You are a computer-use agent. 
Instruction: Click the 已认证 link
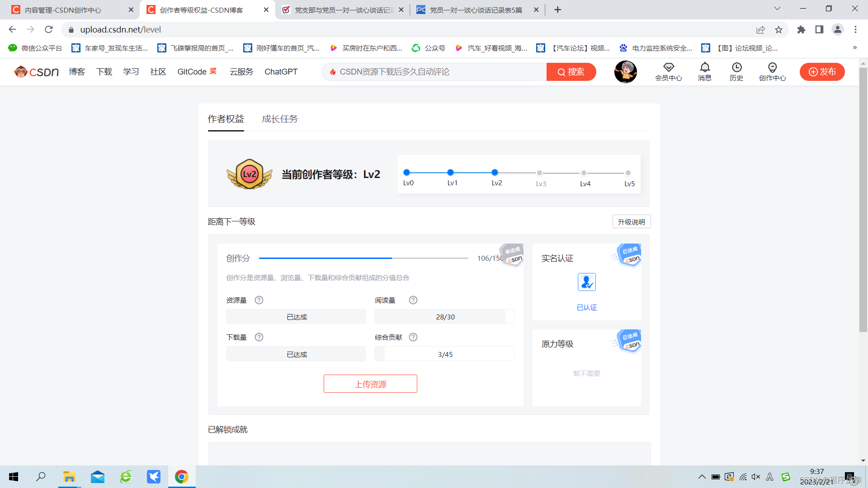pos(587,307)
